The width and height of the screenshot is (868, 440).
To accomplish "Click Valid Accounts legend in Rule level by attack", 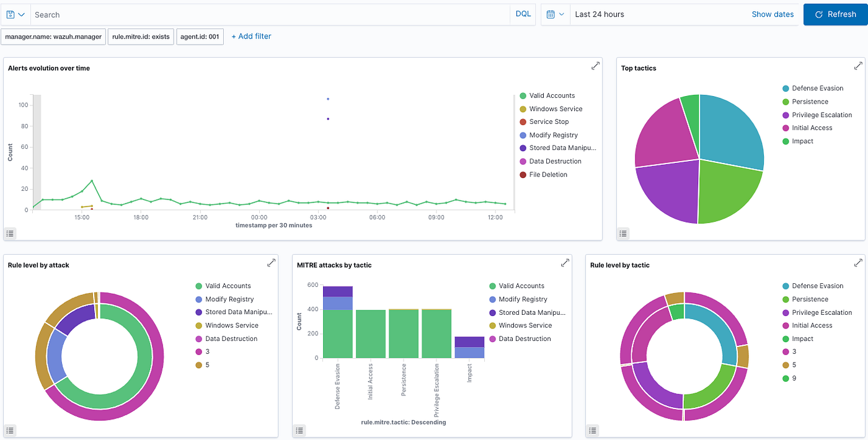I will [x=223, y=286].
